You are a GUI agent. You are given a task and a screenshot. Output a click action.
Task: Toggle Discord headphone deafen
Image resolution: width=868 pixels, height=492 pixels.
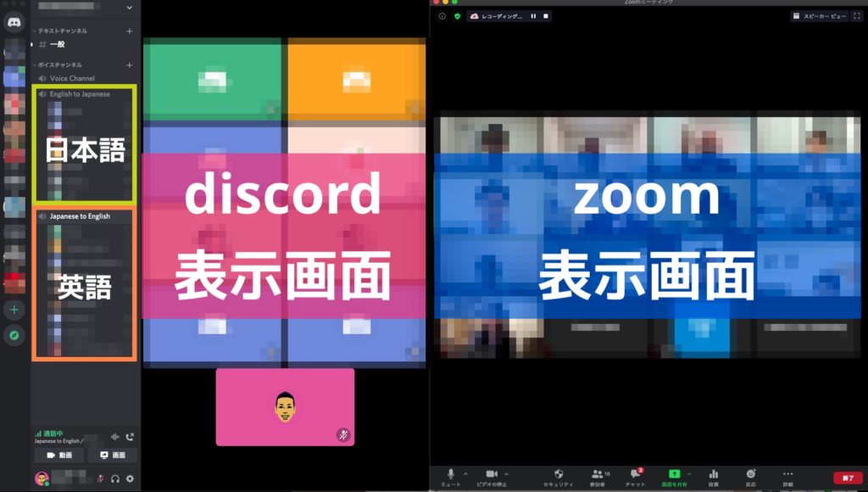click(115, 478)
